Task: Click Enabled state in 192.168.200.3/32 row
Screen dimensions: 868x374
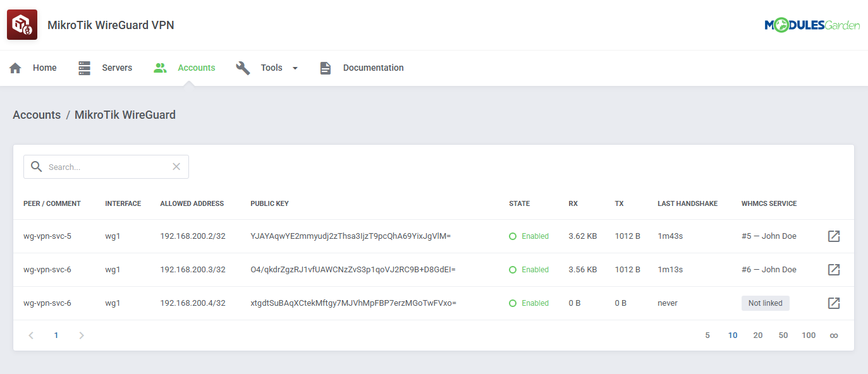Action: pos(529,270)
